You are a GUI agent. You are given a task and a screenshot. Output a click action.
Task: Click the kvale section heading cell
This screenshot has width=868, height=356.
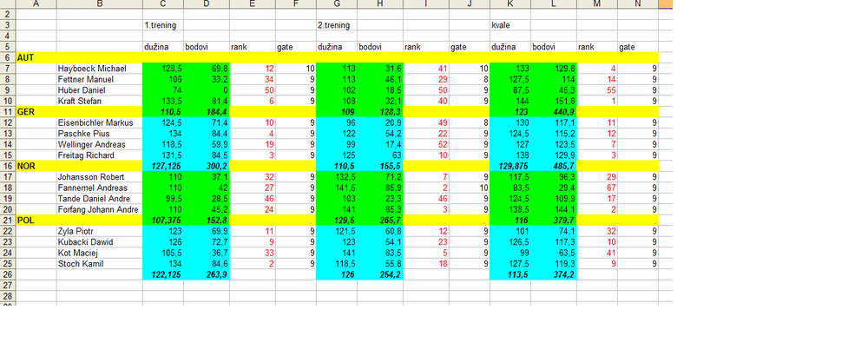pos(510,24)
